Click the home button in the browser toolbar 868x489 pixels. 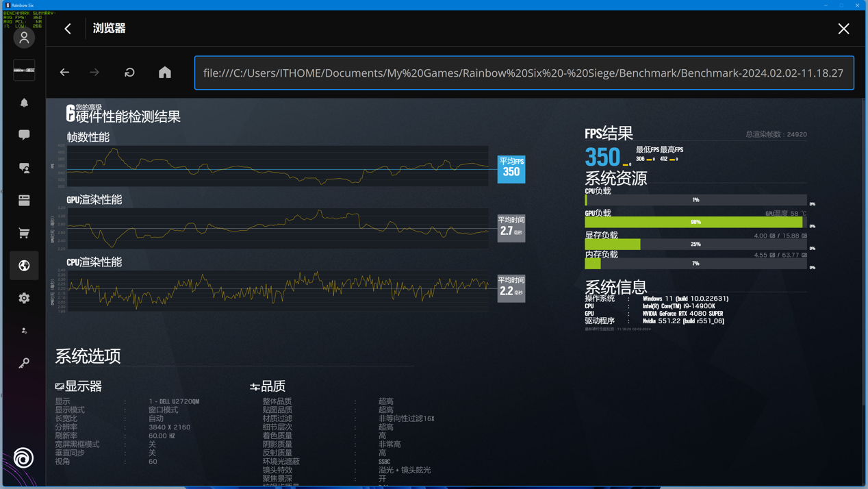pyautogui.click(x=164, y=72)
